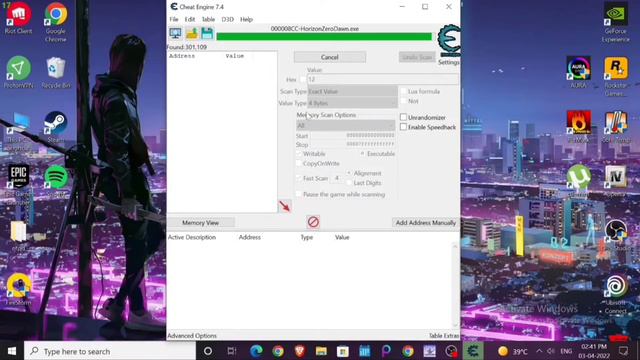
Task: Select the Rockstar Games launcher icon
Action: (616, 77)
